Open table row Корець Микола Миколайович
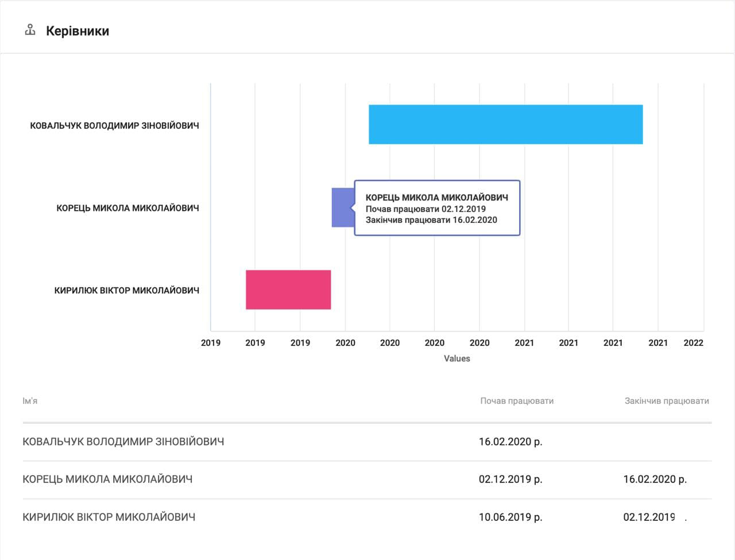The height and width of the screenshot is (560, 735). coord(107,479)
